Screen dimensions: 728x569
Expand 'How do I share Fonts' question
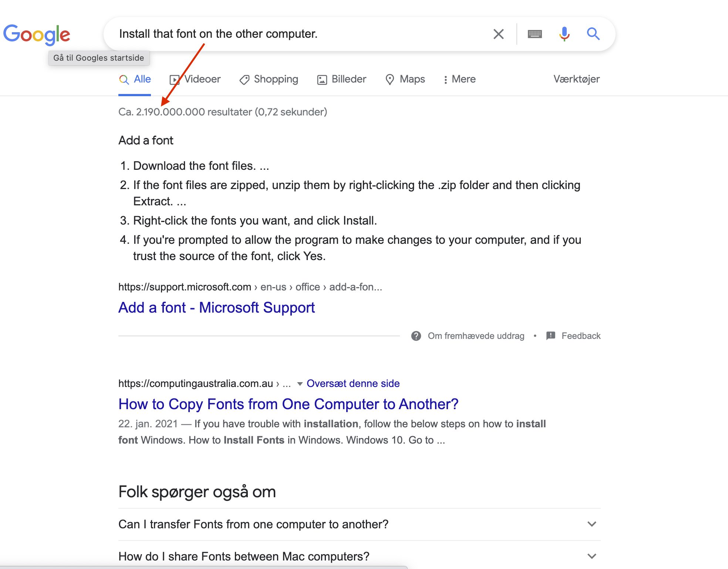tap(360, 556)
